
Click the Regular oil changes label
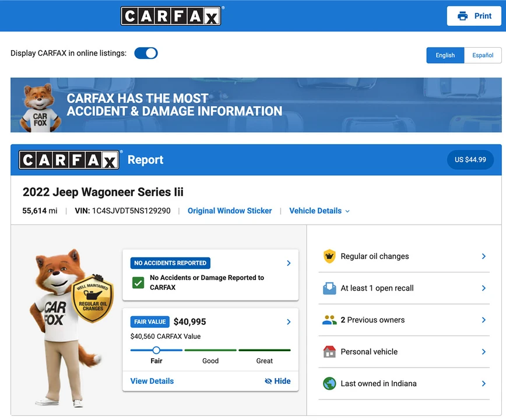tap(375, 256)
